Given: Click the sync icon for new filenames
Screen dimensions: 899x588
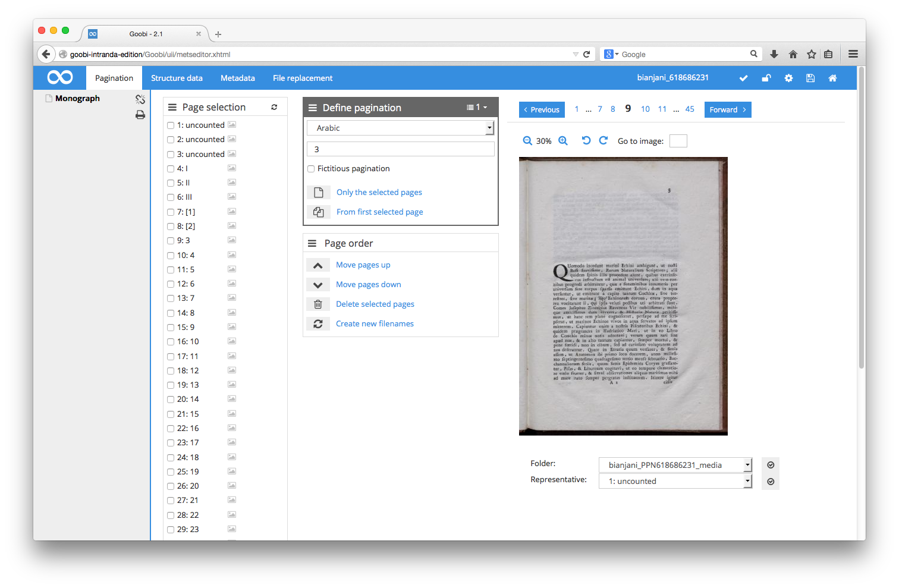Looking at the screenshot, I should coord(318,324).
